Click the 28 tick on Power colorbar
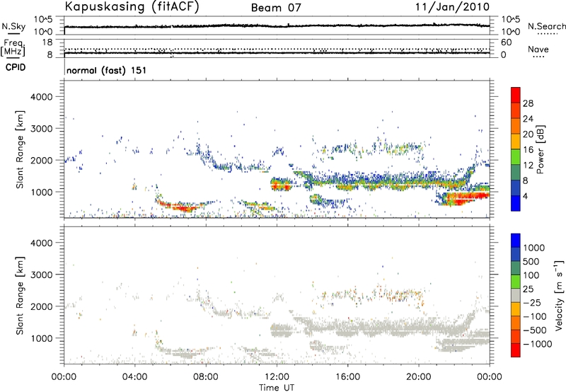Viewport: 566px width, 392px height. [528, 103]
